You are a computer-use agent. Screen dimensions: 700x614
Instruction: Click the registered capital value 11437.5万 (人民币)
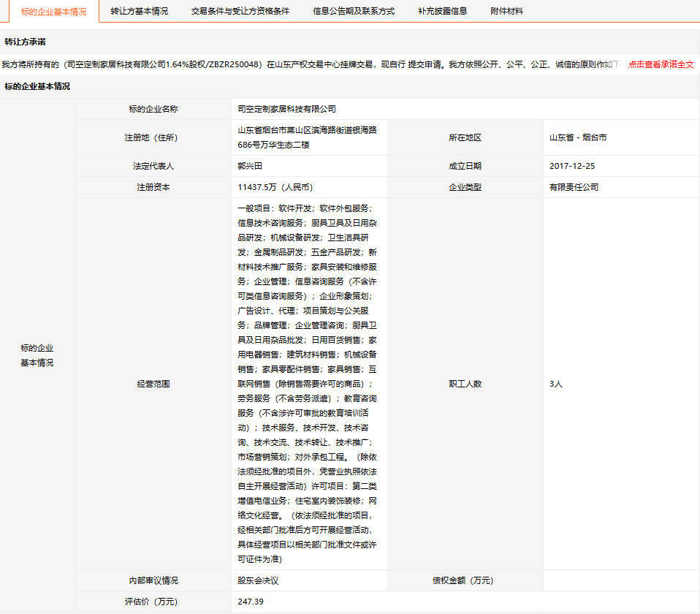tap(275, 187)
